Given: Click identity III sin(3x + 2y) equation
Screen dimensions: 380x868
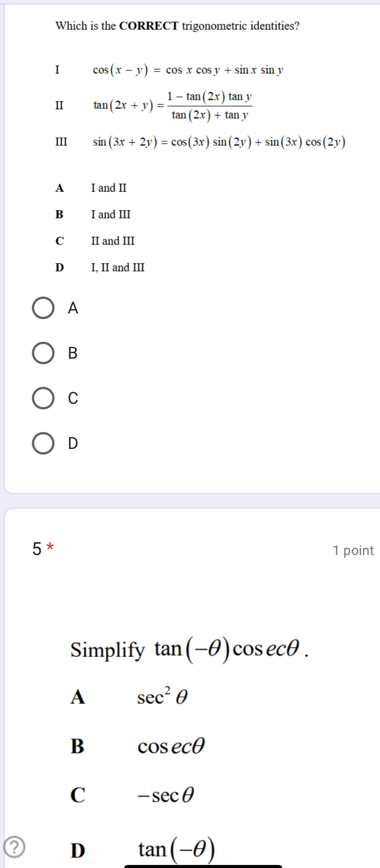Looking at the screenshot, I should pyautogui.click(x=219, y=142).
